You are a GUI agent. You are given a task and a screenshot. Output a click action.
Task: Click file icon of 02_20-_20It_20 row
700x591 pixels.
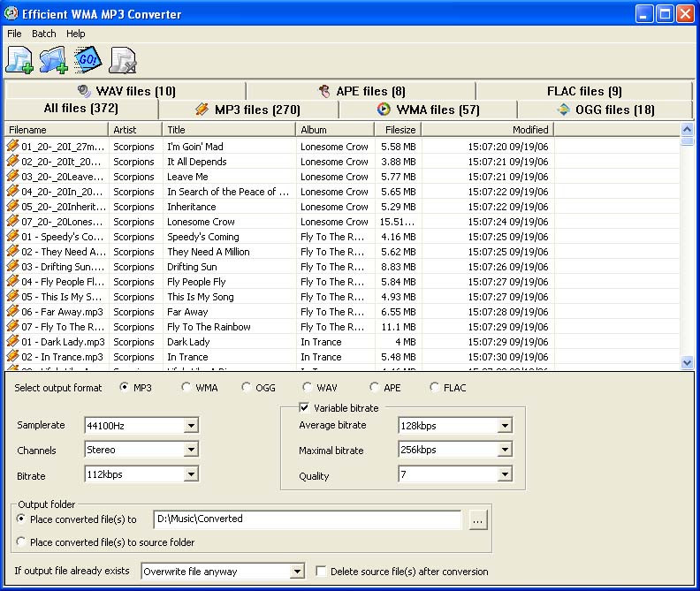[12, 161]
